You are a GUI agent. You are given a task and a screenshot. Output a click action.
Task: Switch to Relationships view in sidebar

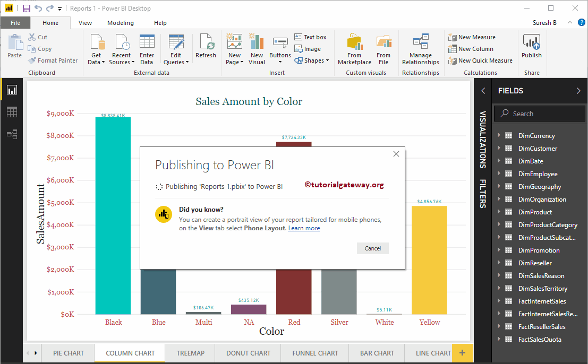click(12, 134)
